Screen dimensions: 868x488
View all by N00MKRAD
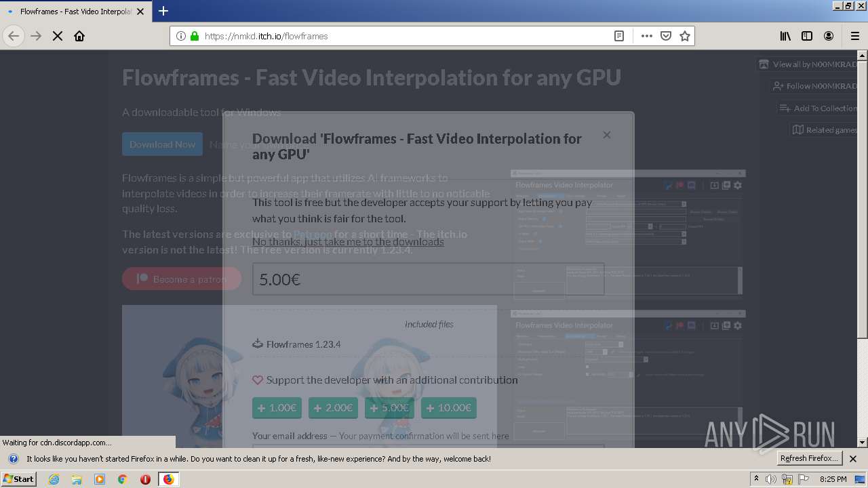point(807,64)
